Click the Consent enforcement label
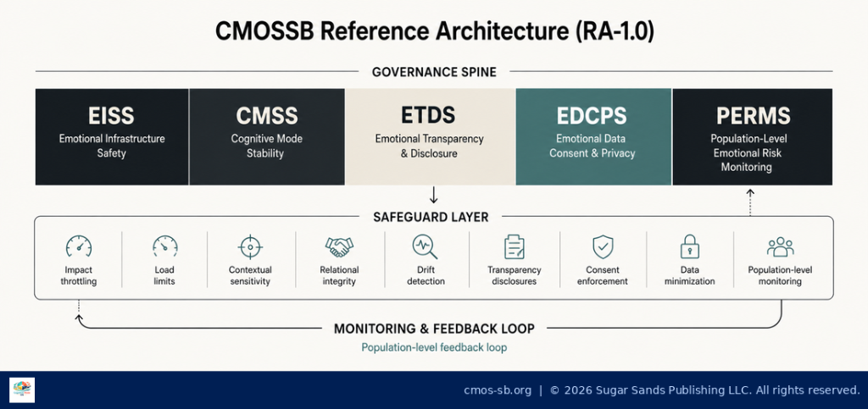Viewport: 868px width, 409px height. [603, 276]
